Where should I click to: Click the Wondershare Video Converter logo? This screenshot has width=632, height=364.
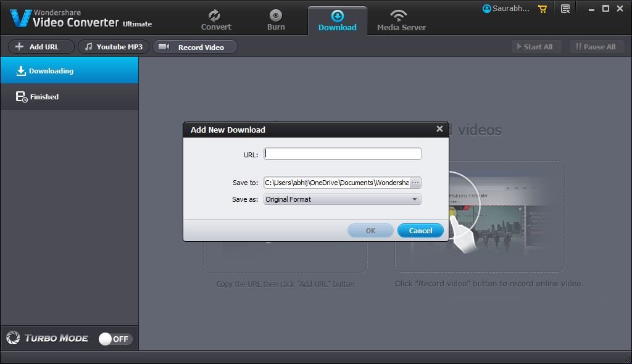click(81, 19)
